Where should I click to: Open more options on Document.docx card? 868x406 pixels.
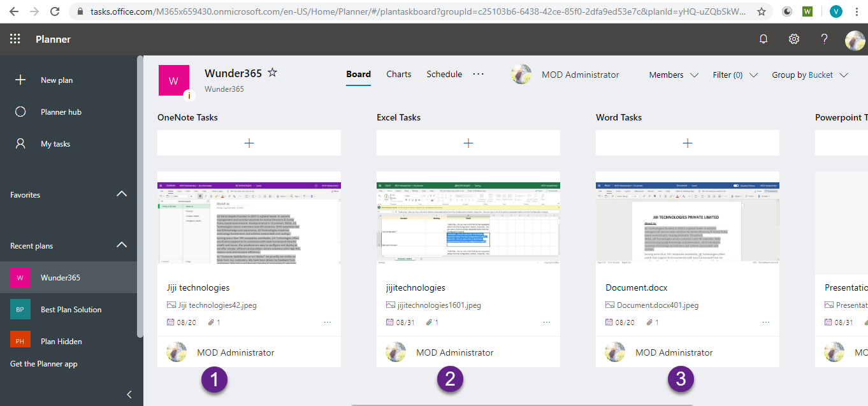(766, 323)
